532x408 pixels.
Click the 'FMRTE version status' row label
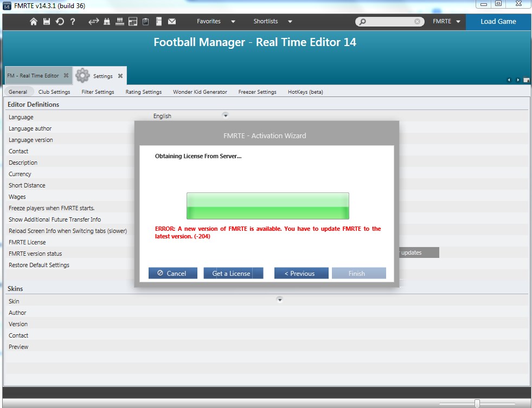pyautogui.click(x=35, y=254)
